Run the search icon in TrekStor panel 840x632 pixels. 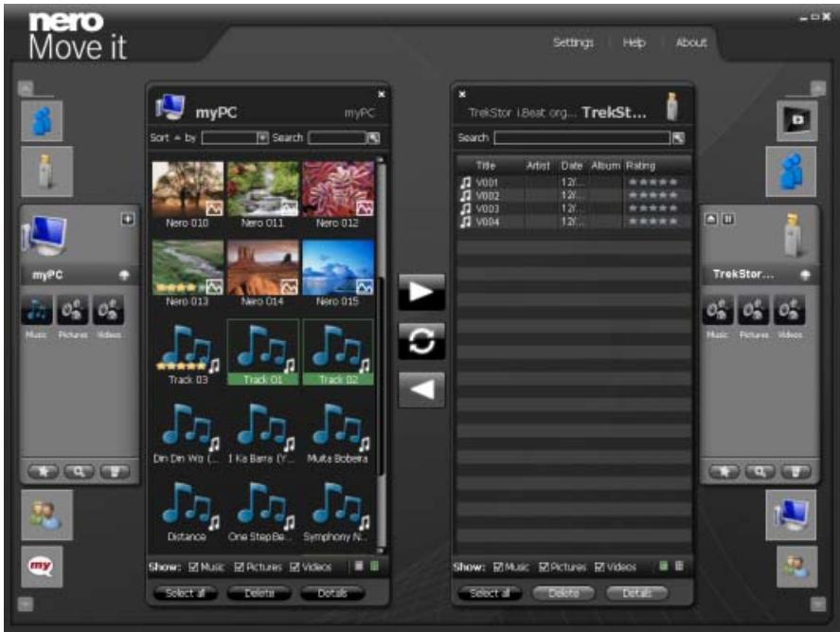[x=678, y=137]
